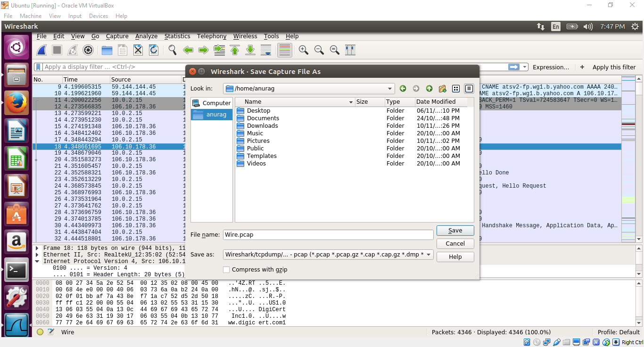Click the resize columns icon
Image resolution: width=644 pixels, height=347 pixels.
350,50
